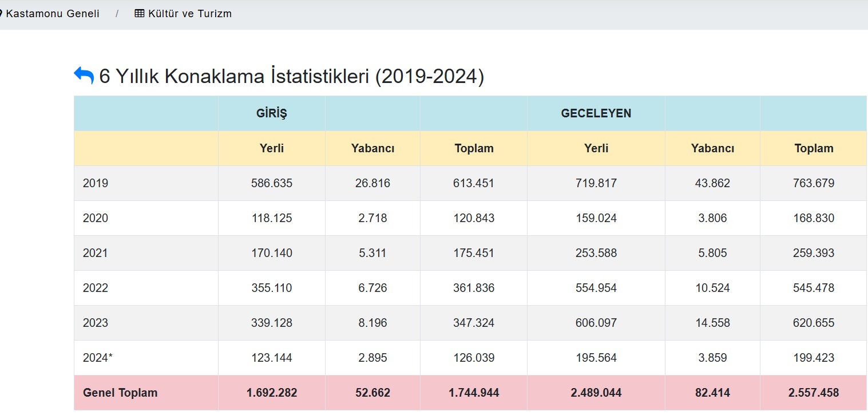The height and width of the screenshot is (415, 868).
Task: Select the 2024* row label
Action: (x=98, y=358)
